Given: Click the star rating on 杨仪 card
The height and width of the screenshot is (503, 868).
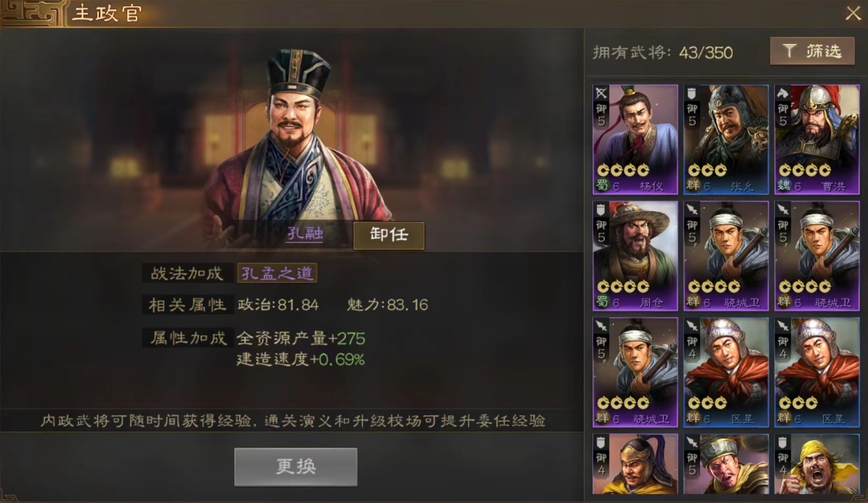Looking at the screenshot, I should (x=623, y=170).
